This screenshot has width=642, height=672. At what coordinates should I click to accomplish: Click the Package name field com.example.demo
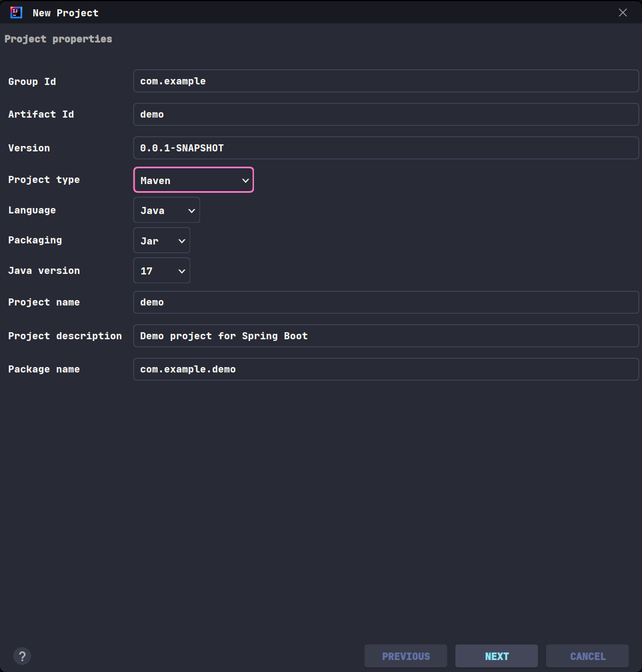(x=386, y=369)
